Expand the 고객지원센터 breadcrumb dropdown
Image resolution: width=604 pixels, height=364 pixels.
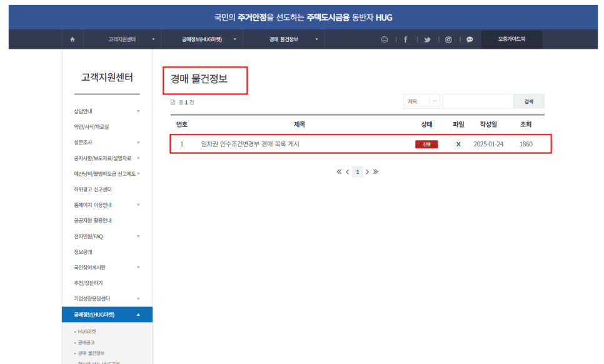coord(153,39)
